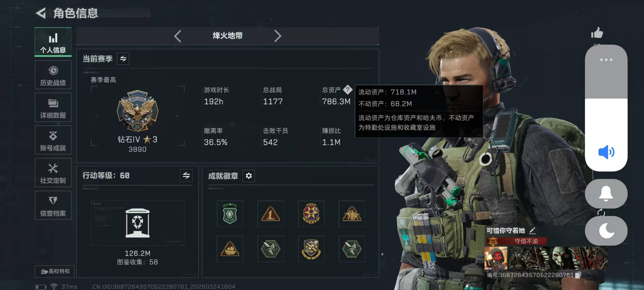The image size is (644, 290).
Task: Edit the nickname 可惜你守着她 with the pencil icon
Action: tap(532, 230)
